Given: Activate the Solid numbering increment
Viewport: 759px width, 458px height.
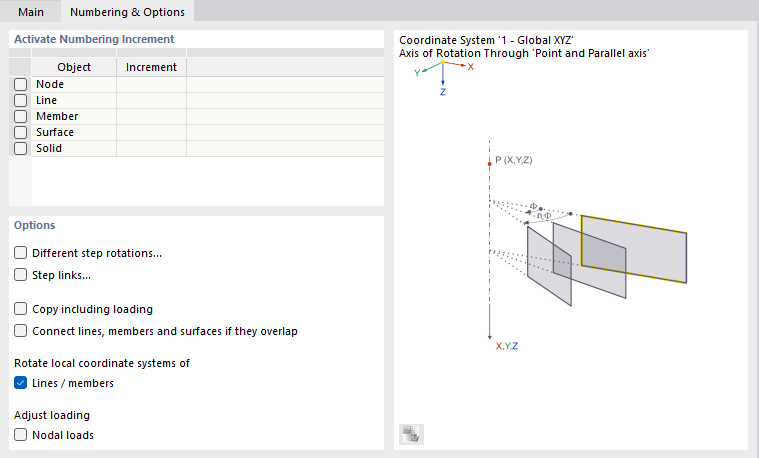Looking at the screenshot, I should click(20, 149).
